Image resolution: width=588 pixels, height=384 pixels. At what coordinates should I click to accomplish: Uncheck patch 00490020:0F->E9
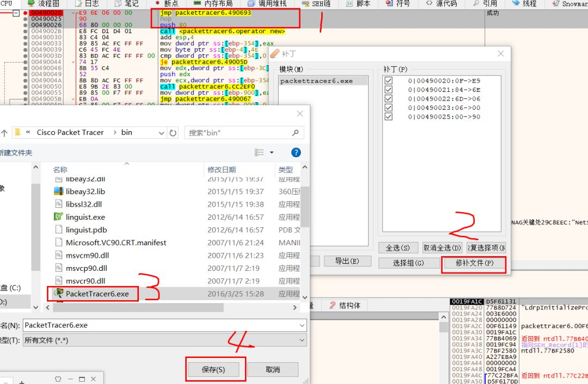389,80
